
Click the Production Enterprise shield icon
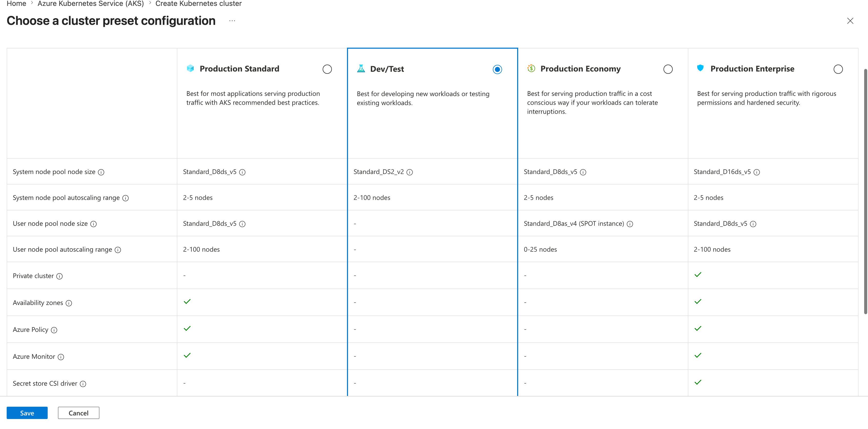[x=700, y=68]
